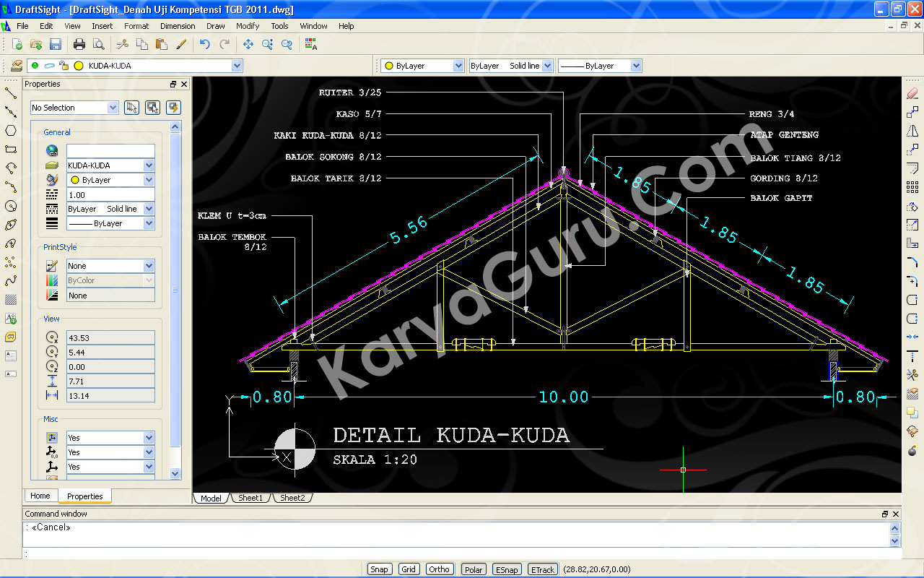Open the Layers Manager icon

tap(16, 66)
